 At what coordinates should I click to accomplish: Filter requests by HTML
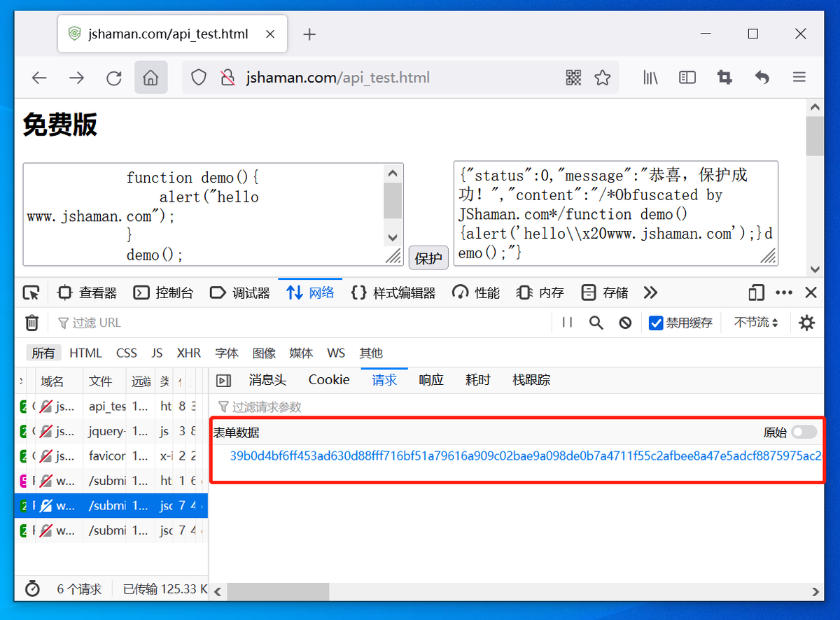[x=85, y=353]
